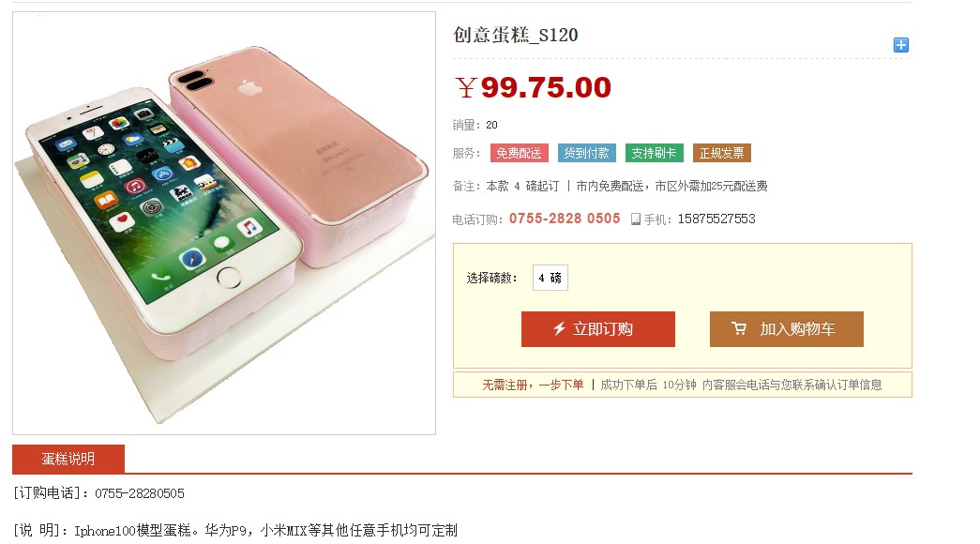
Task: Click the 货到付款 service tag
Action: pyautogui.click(x=586, y=153)
